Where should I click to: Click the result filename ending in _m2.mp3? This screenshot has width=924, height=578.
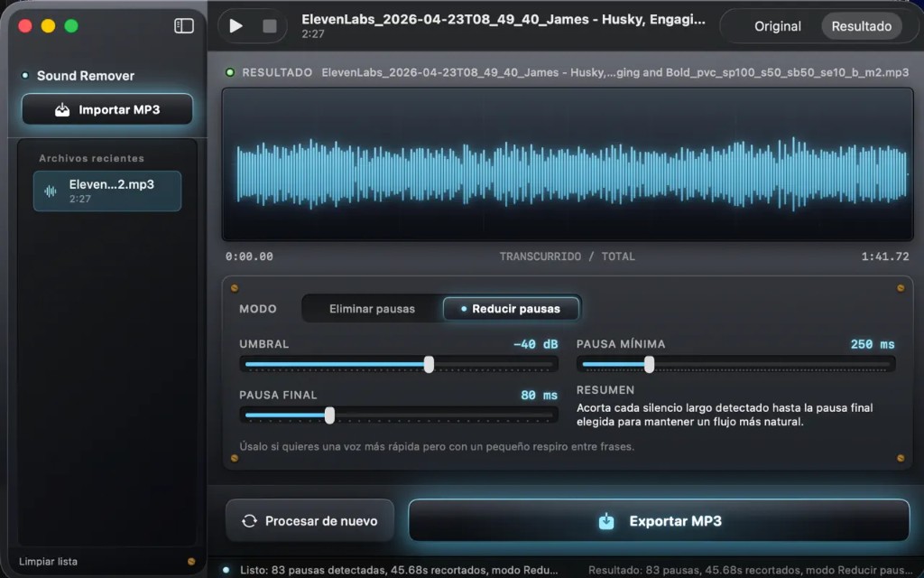coord(615,72)
